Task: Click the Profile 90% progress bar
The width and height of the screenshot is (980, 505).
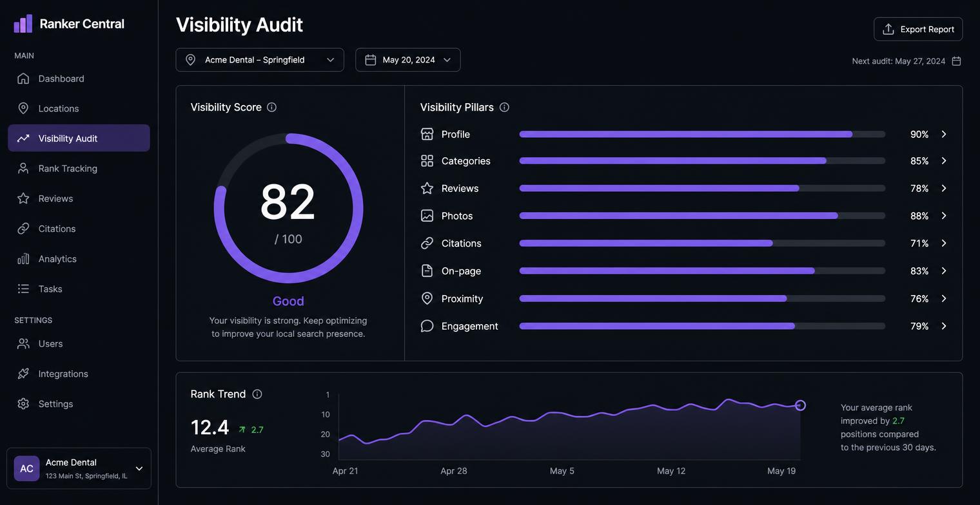Action: [x=702, y=134]
